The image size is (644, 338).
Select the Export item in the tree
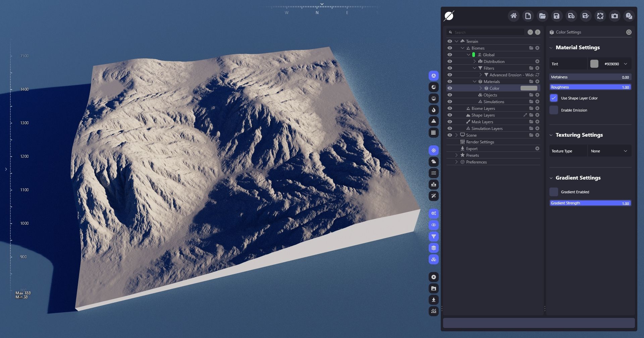[x=472, y=149]
